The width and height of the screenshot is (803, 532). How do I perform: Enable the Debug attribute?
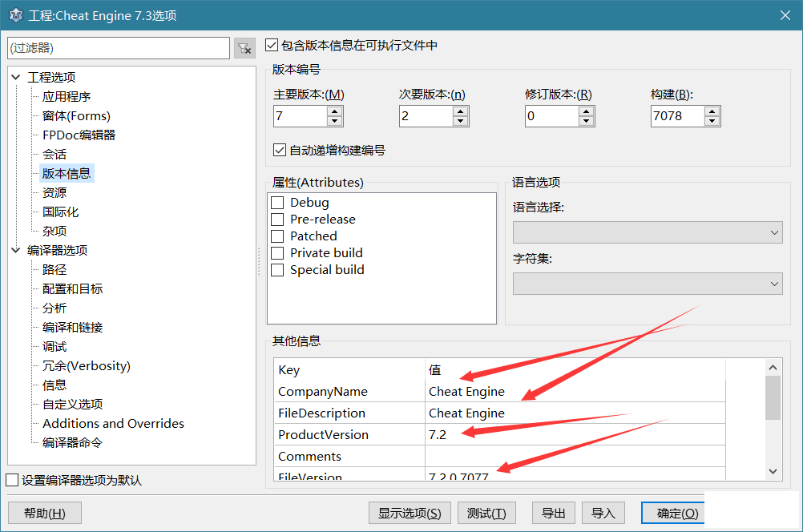tap(277, 203)
